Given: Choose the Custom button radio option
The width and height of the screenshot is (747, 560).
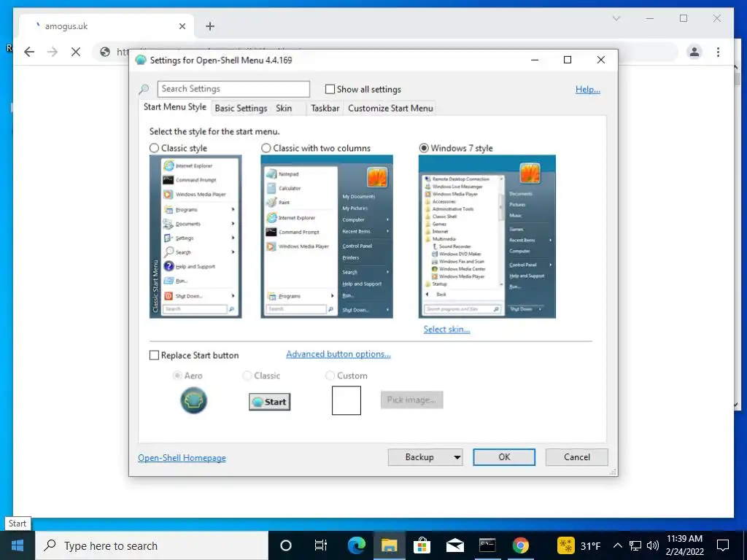Looking at the screenshot, I should (x=330, y=376).
